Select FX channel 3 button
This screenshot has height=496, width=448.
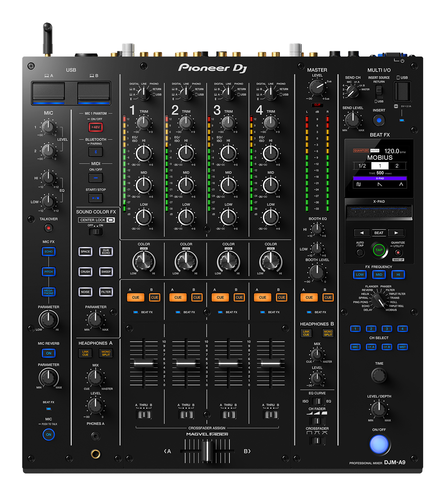[x=387, y=329]
